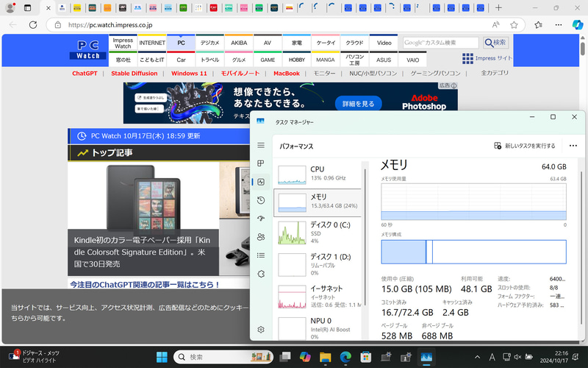Open VAIO category tab
The width and height of the screenshot is (588, 368).
[x=412, y=60]
